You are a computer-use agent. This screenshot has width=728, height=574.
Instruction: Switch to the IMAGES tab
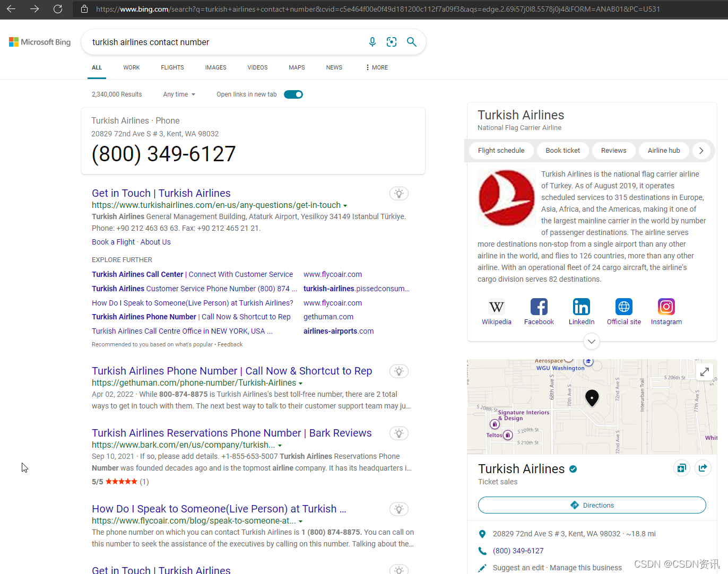(216, 67)
